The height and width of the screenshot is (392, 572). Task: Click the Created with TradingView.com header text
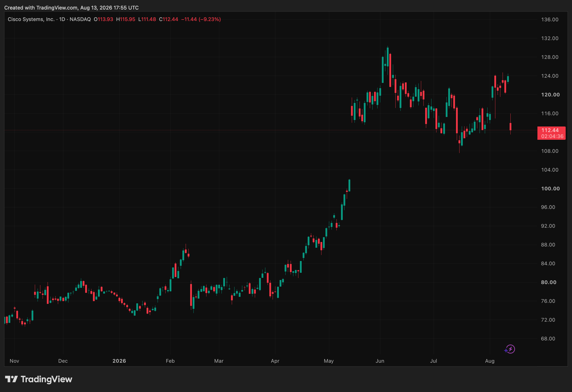pyautogui.click(x=71, y=8)
